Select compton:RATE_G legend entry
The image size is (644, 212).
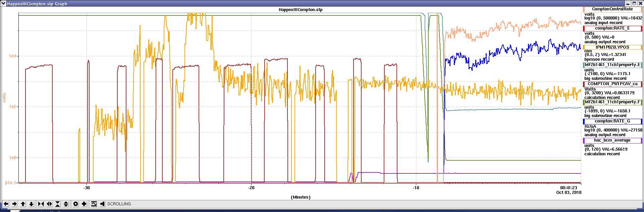tap(612, 121)
